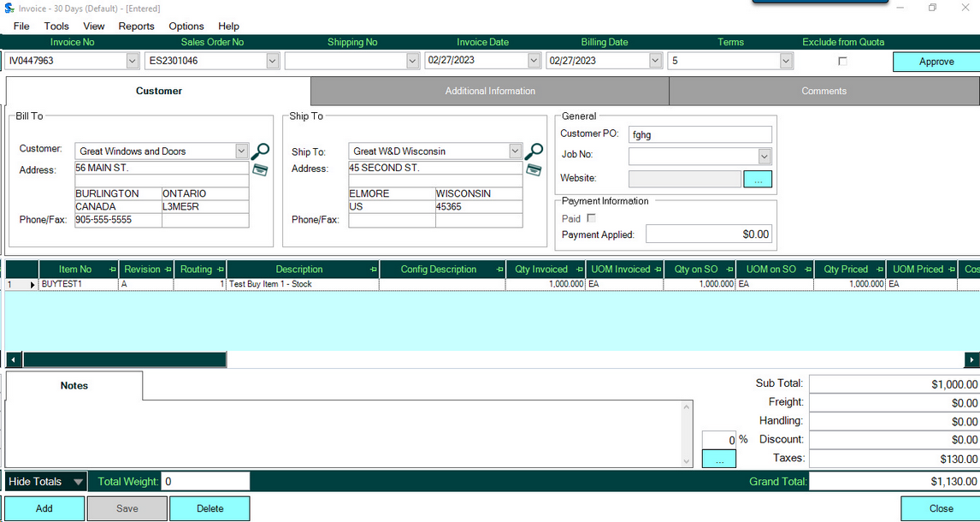Click the grid's right scroll arrow
Screen dimensions: 980x522
point(971,360)
